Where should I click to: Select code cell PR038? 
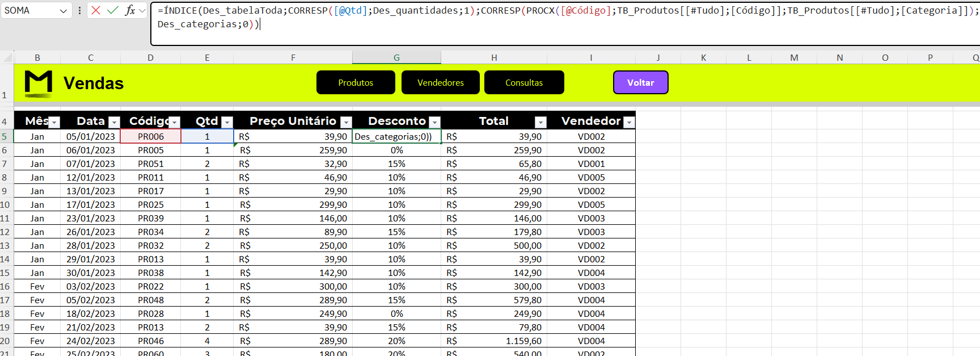point(150,273)
